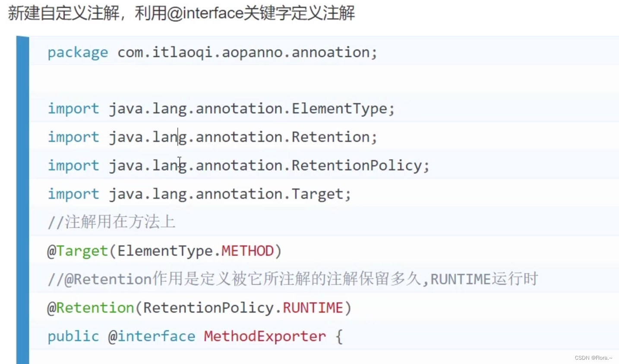Click the @Target(ElementType.METHOD) line
The height and width of the screenshot is (364, 619).
pos(164,251)
